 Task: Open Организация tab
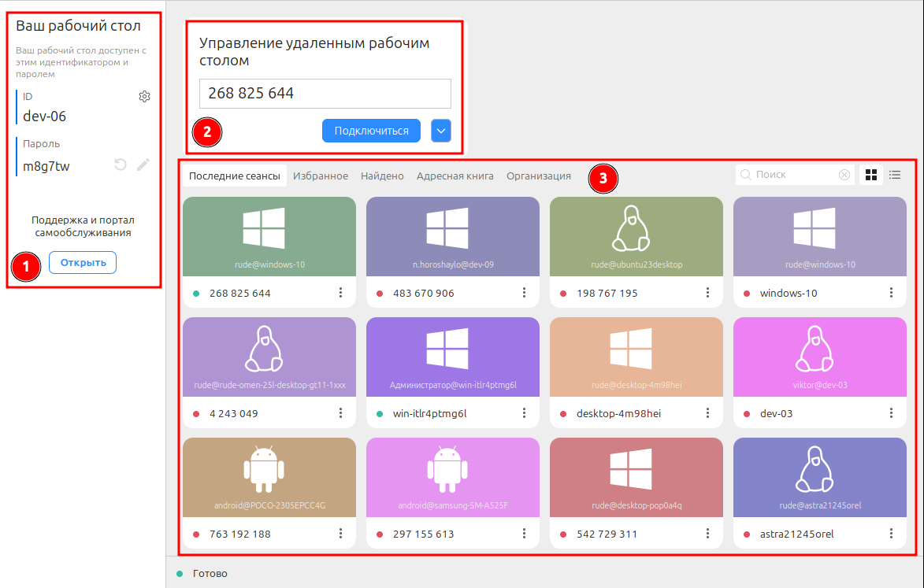(539, 176)
